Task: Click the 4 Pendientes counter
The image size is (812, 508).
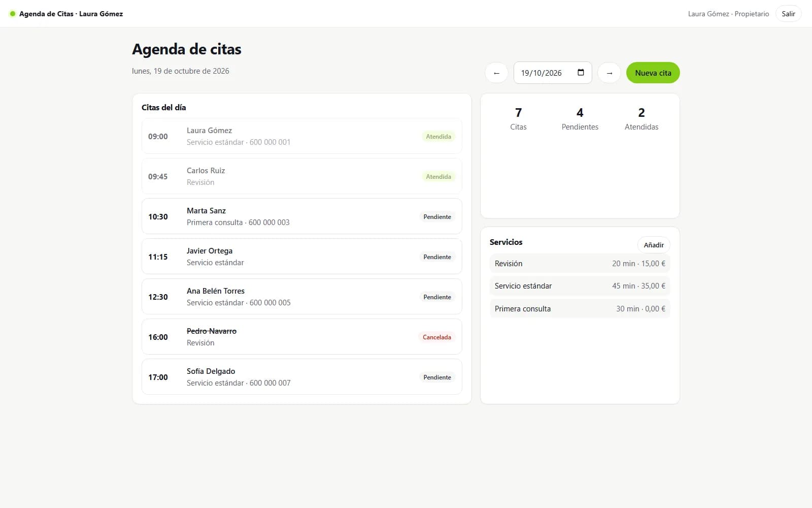Action: click(x=580, y=119)
